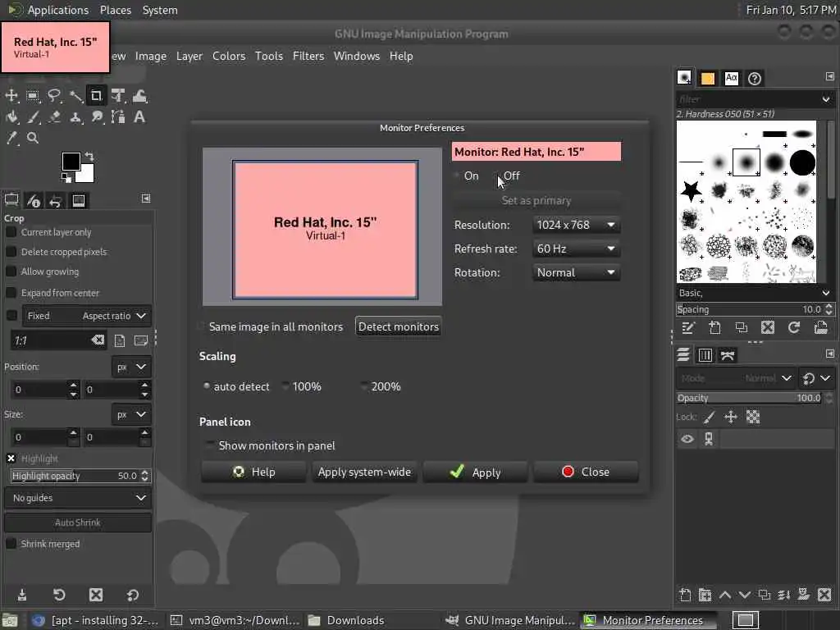
Task: Select the Warp Transform tool
Action: click(x=139, y=96)
